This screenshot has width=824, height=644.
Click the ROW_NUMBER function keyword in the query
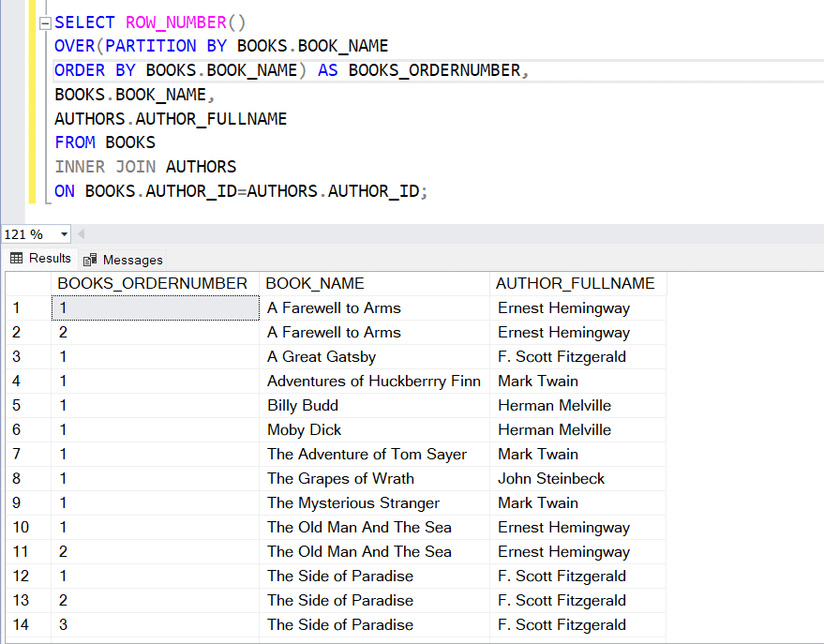coord(174,21)
